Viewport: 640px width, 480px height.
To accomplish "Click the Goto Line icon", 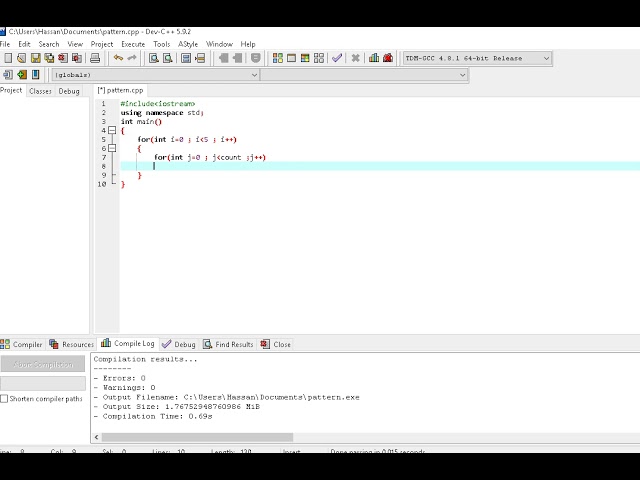I will point(200,58).
